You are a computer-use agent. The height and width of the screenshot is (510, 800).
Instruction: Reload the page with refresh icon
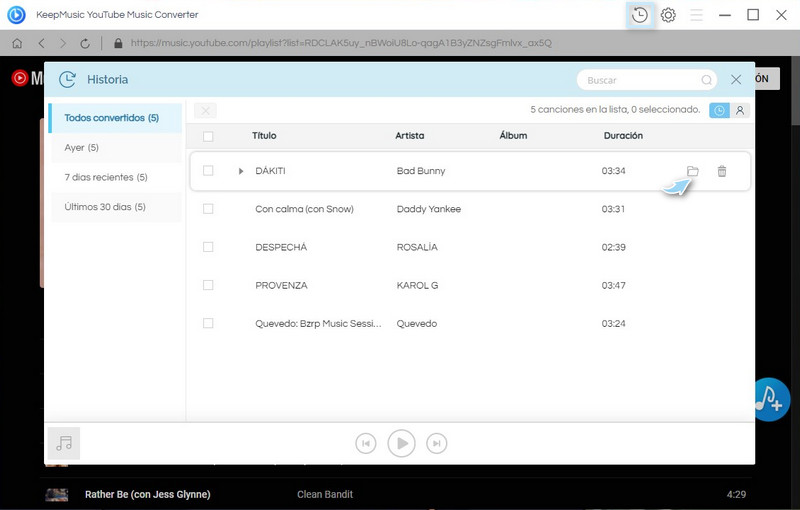(x=85, y=43)
